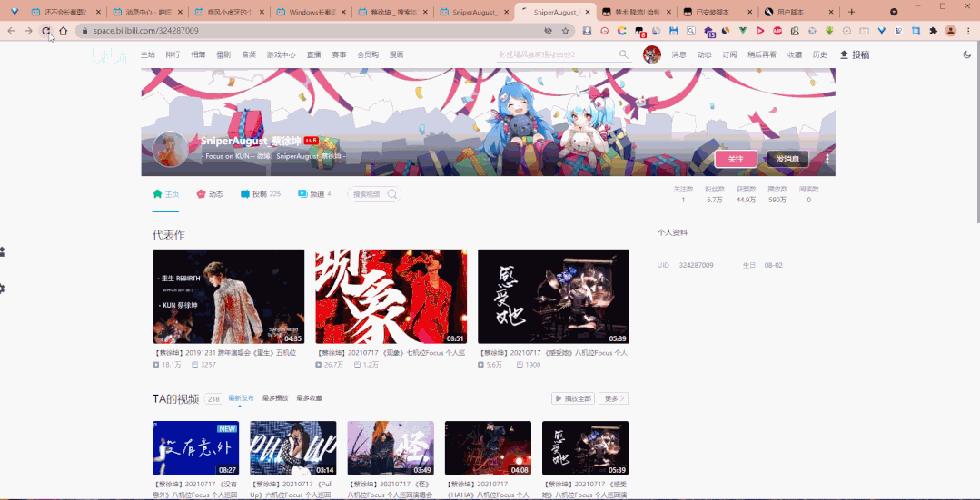This screenshot has height=500, width=980.
Task: Open 排行 rankings in navigation bar
Action: coord(173,55)
